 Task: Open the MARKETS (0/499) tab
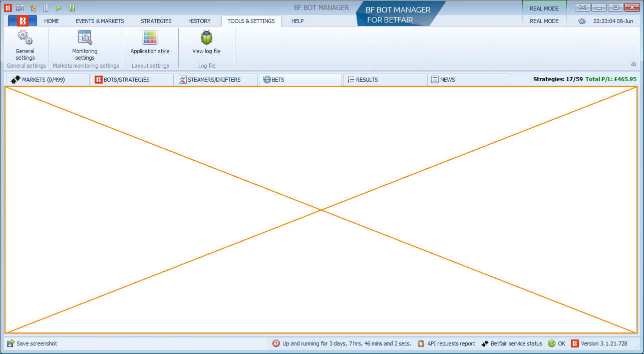tap(48, 80)
